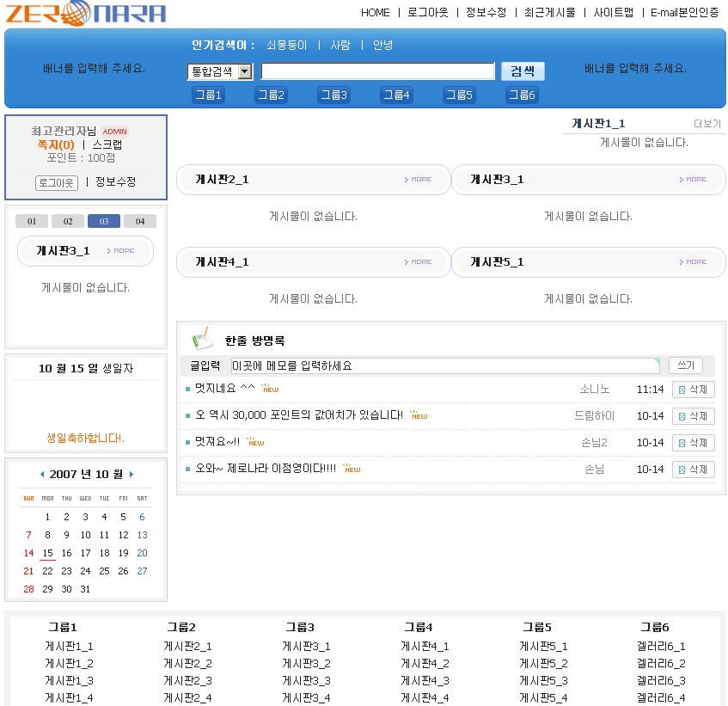Open 게시판1_1 in the footer sitemap
The height and width of the screenshot is (706, 728).
pyautogui.click(x=69, y=647)
